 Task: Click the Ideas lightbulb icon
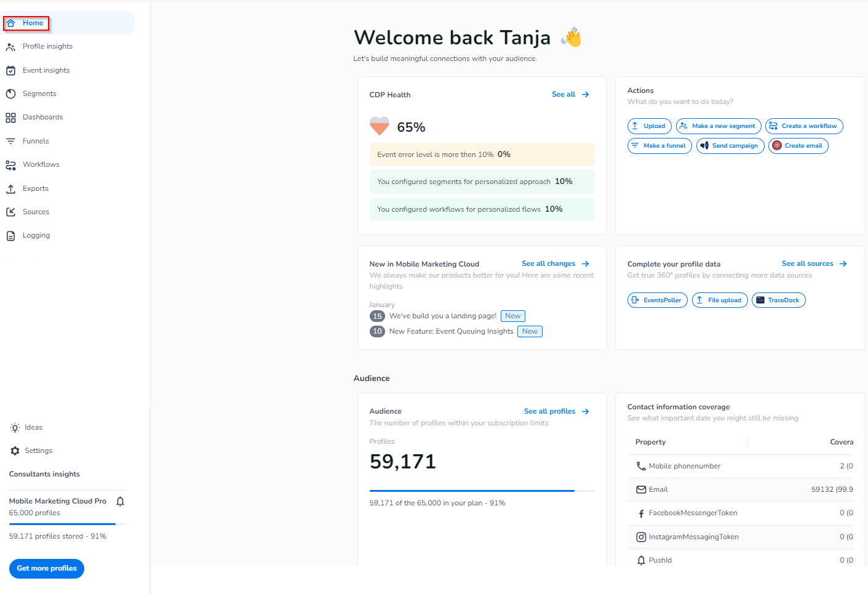15,428
